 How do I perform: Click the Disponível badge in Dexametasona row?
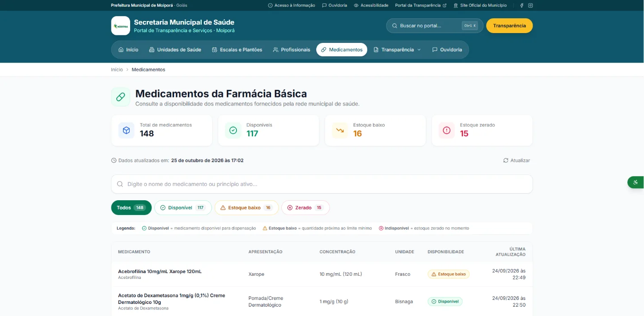tap(445, 301)
